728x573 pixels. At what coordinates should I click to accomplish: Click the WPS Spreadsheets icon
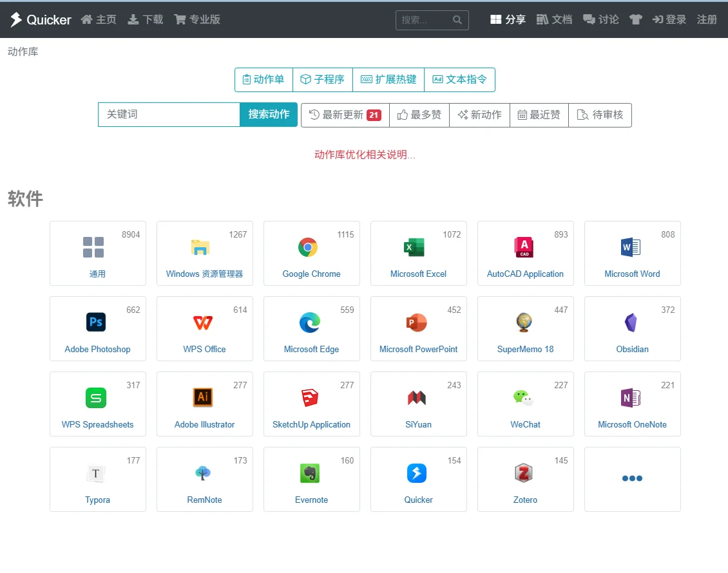[95, 398]
